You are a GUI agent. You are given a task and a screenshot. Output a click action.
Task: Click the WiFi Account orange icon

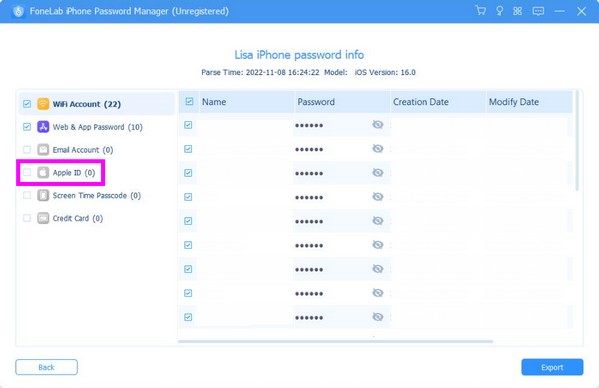(x=43, y=104)
